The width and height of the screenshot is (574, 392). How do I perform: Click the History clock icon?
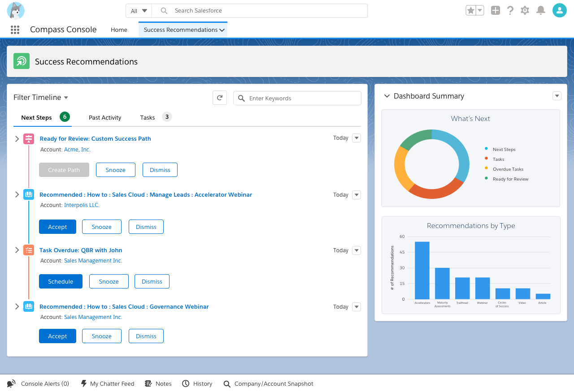186,383
